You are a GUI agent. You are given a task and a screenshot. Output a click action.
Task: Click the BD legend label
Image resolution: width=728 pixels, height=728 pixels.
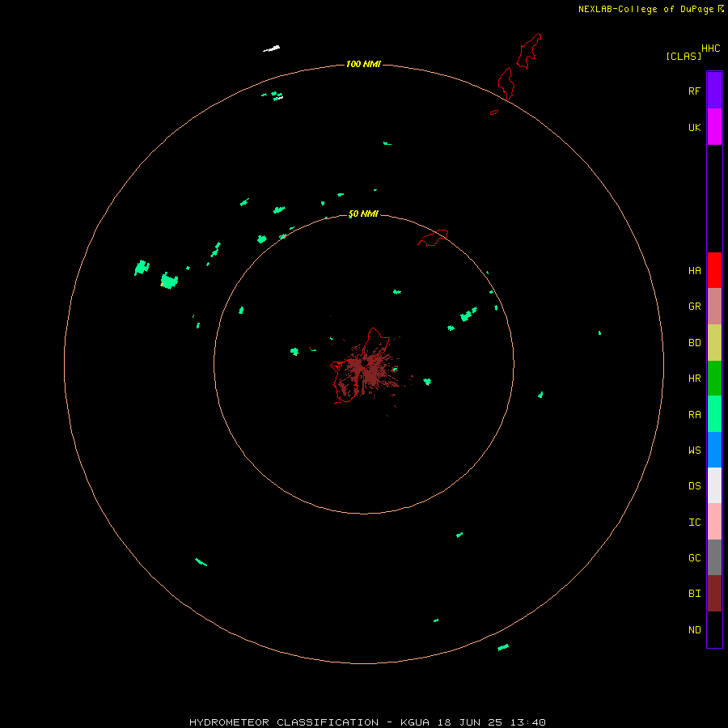pos(695,343)
